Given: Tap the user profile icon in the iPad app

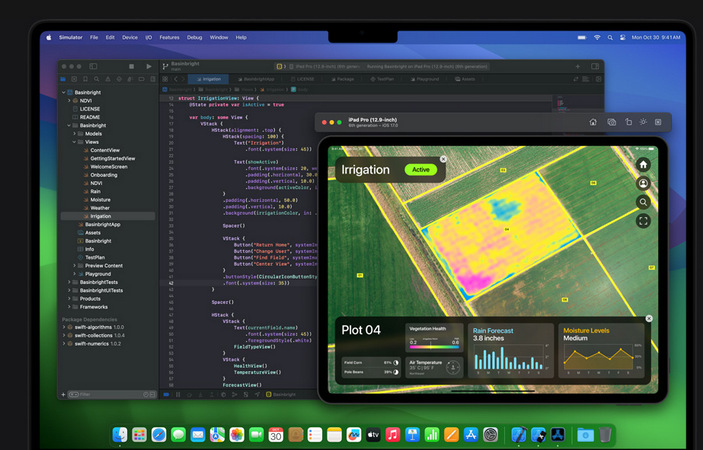Looking at the screenshot, I should [643, 183].
